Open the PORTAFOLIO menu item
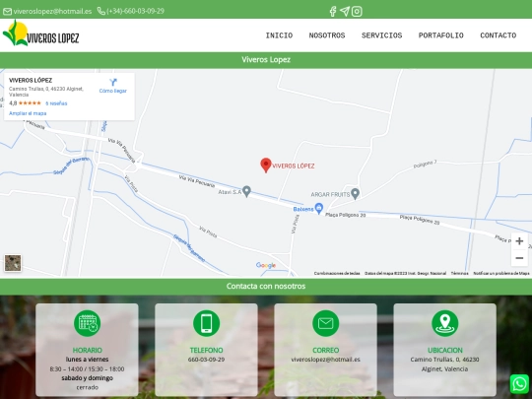 pyautogui.click(x=440, y=35)
